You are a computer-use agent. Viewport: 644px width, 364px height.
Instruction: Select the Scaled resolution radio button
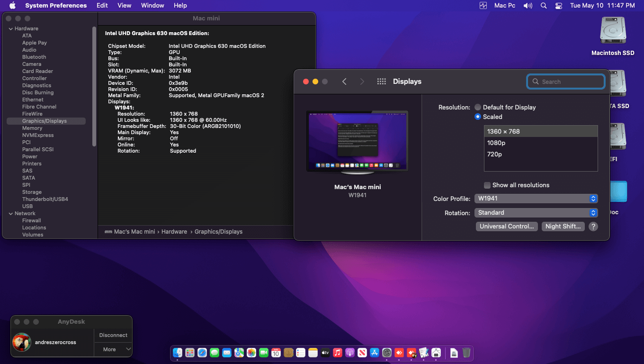point(478,117)
